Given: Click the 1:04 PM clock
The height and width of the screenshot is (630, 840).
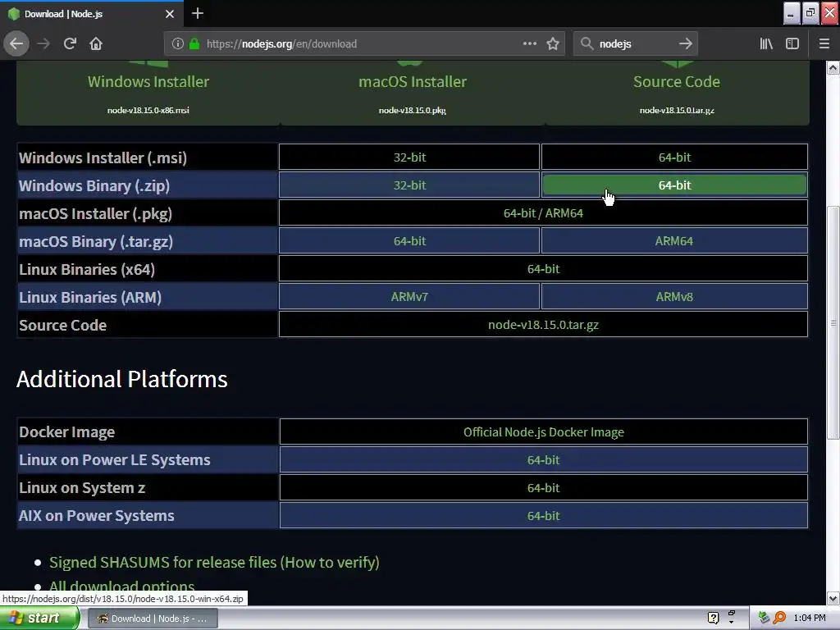Looking at the screenshot, I should tap(810, 618).
